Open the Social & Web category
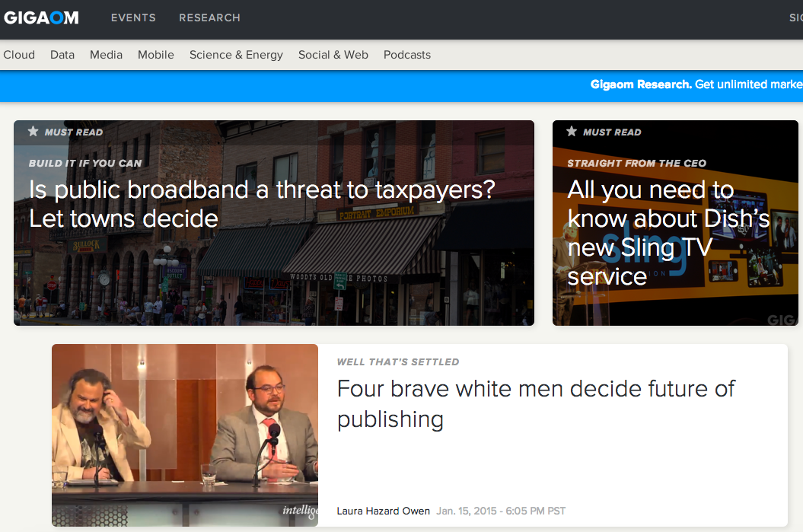Screen dimensions: 803x532 [x=333, y=55]
